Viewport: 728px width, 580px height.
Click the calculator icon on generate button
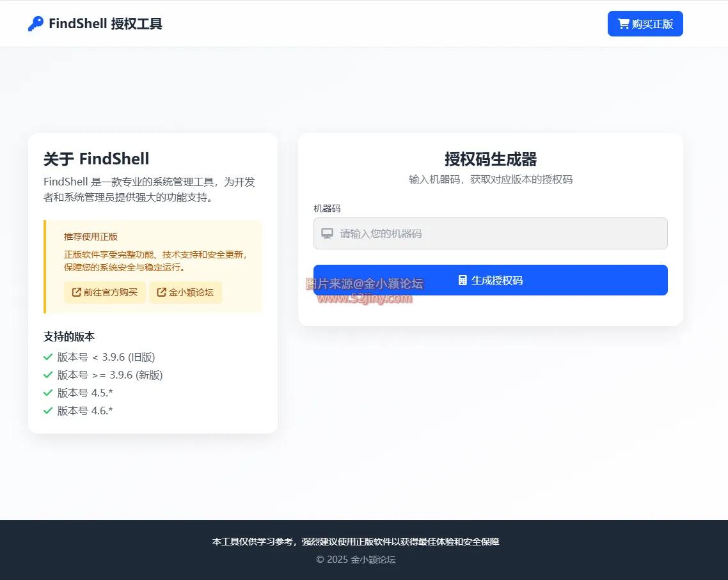(x=463, y=280)
